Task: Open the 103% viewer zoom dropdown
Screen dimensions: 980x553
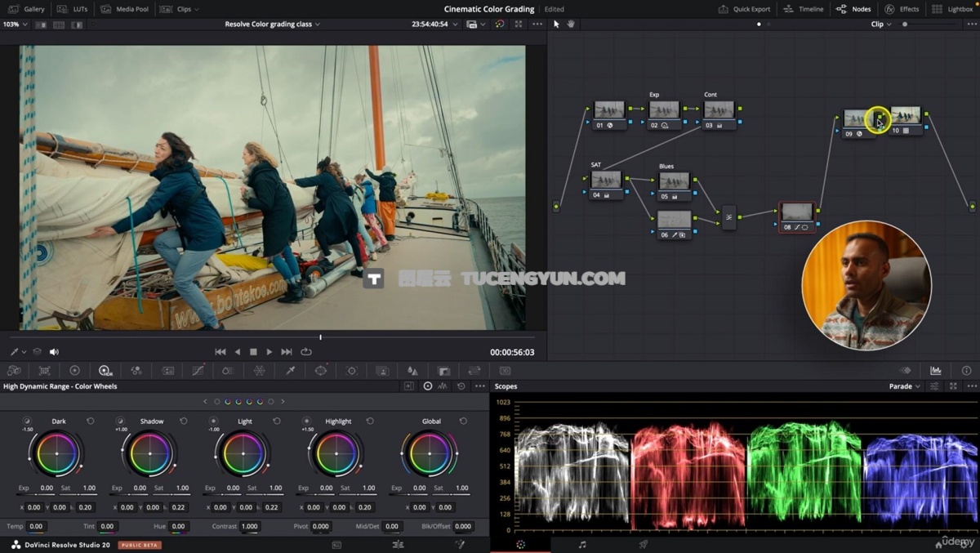Action: click(15, 25)
